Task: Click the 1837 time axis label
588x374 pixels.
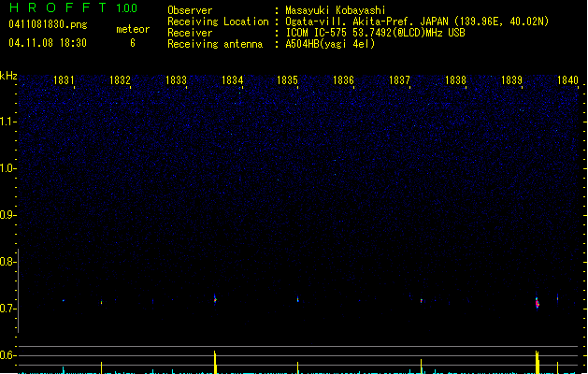Action: (x=399, y=79)
